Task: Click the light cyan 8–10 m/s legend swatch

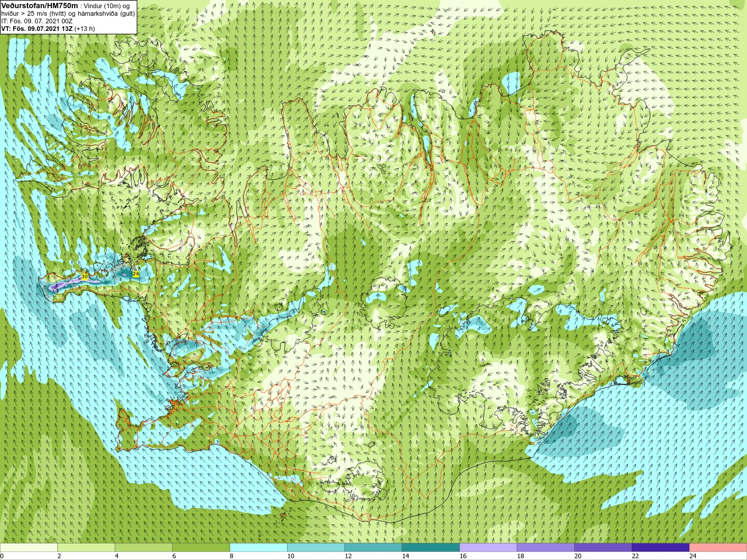Action: pyautogui.click(x=259, y=548)
